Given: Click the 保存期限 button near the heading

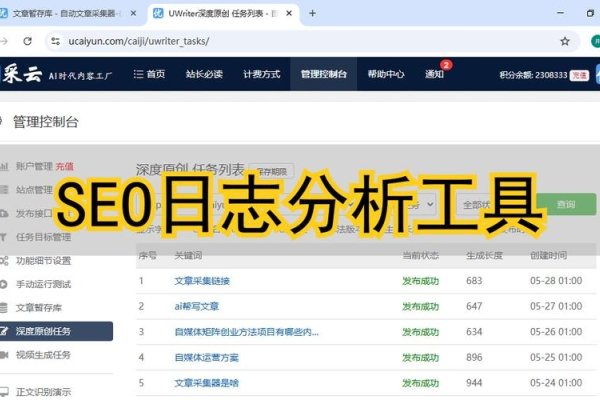Looking at the screenshot, I should (272, 171).
